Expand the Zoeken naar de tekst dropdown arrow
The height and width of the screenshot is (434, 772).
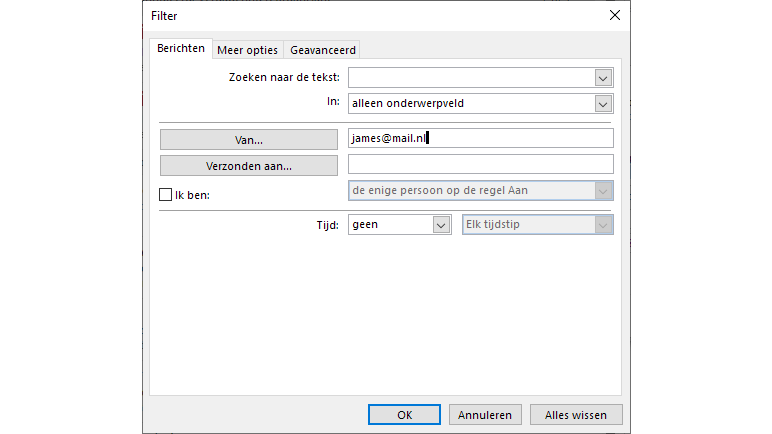pyautogui.click(x=602, y=78)
